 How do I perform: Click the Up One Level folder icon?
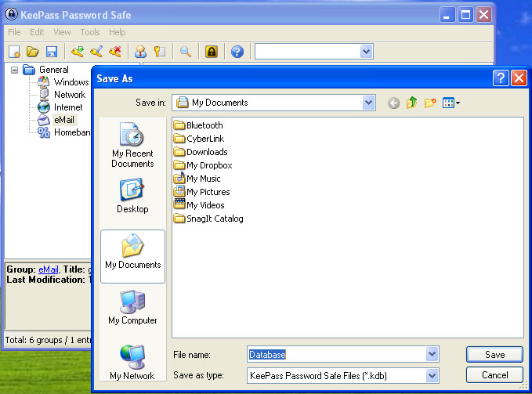tap(411, 103)
